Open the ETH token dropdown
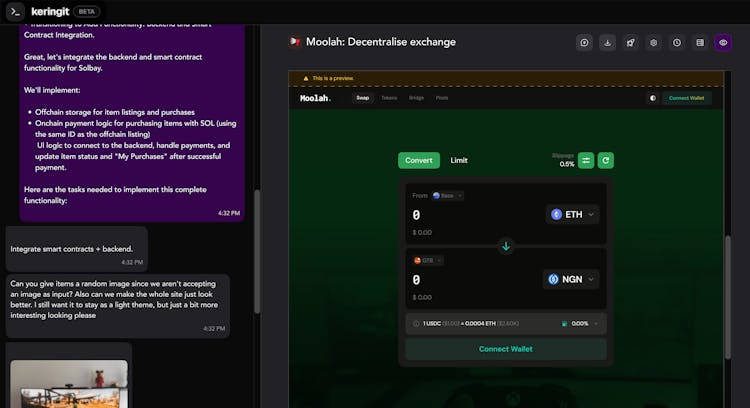The width and height of the screenshot is (750, 408). (x=573, y=214)
